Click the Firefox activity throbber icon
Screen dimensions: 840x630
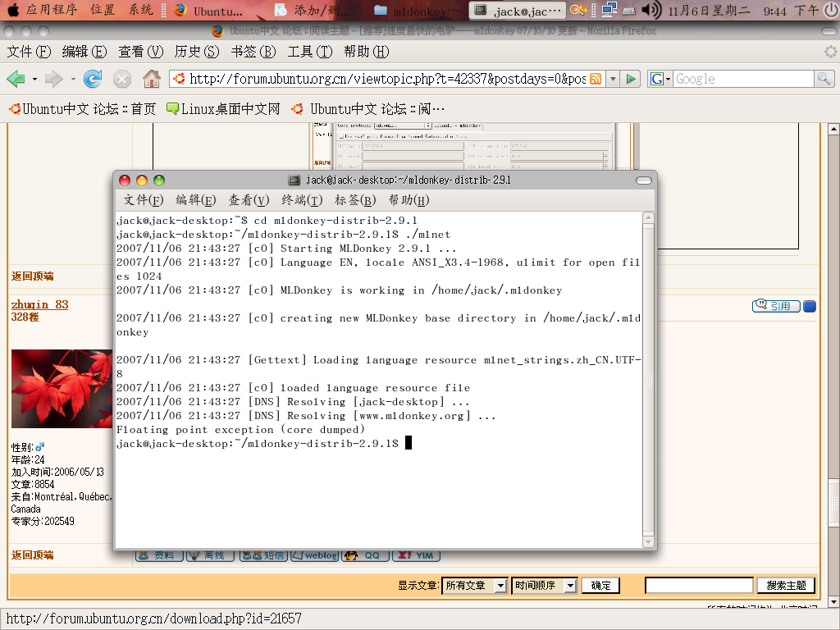coord(830,52)
